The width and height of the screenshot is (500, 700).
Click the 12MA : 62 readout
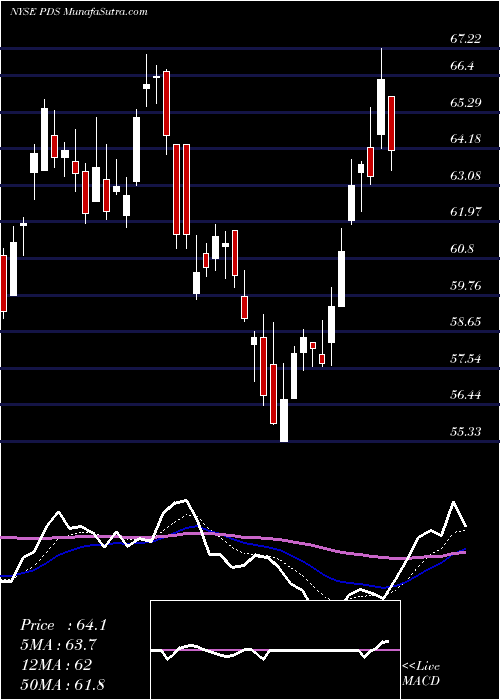click(x=56, y=664)
